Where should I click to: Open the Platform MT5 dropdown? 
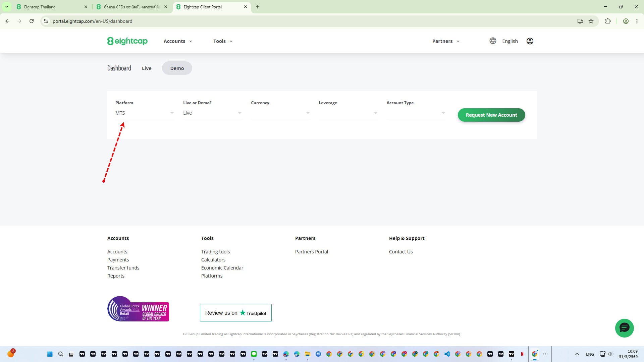(x=144, y=113)
